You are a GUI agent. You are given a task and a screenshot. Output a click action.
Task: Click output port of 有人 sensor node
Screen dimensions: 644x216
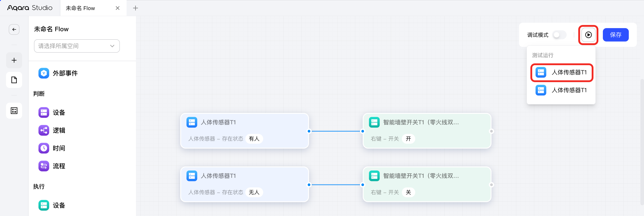(309, 131)
